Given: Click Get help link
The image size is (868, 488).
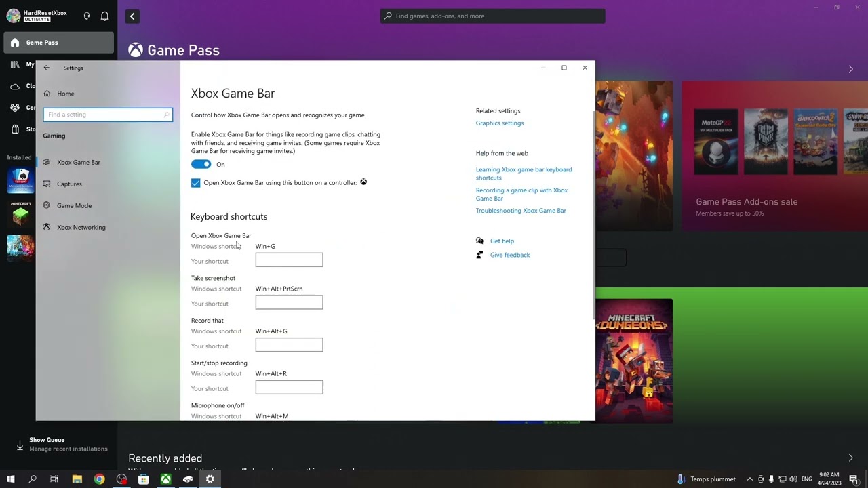Looking at the screenshot, I should coord(502,241).
